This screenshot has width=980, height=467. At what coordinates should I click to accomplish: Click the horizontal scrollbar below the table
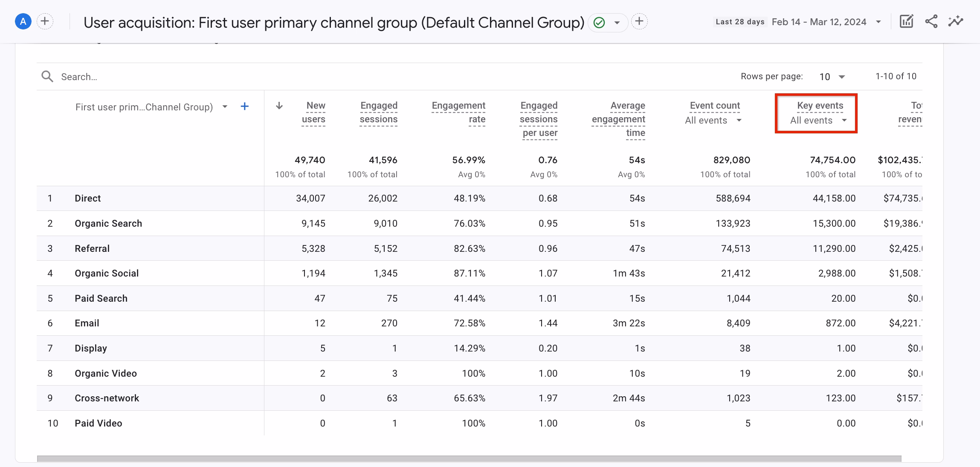click(x=469, y=458)
